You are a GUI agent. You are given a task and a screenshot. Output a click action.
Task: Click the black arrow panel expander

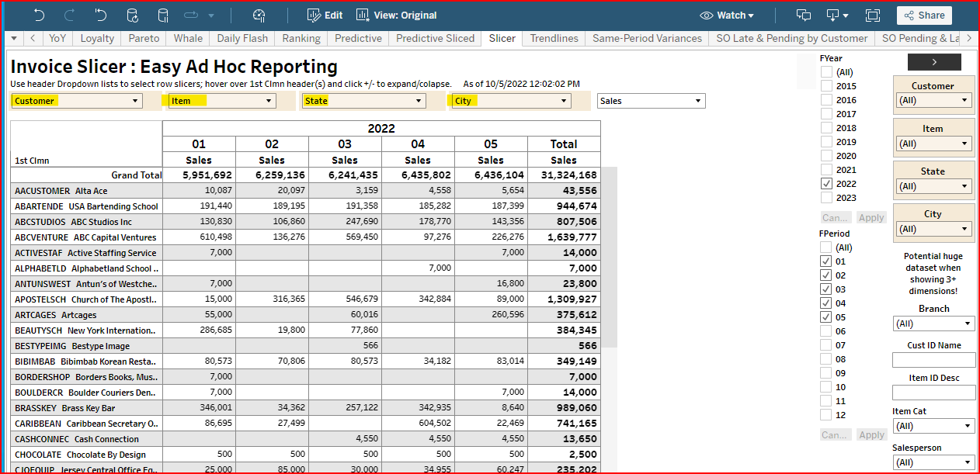(934, 62)
